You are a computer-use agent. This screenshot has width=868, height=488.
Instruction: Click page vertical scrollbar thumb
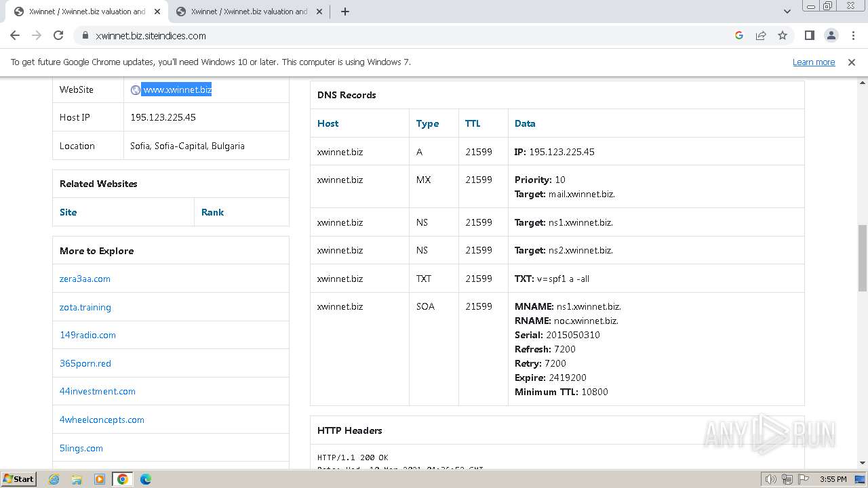click(x=863, y=258)
